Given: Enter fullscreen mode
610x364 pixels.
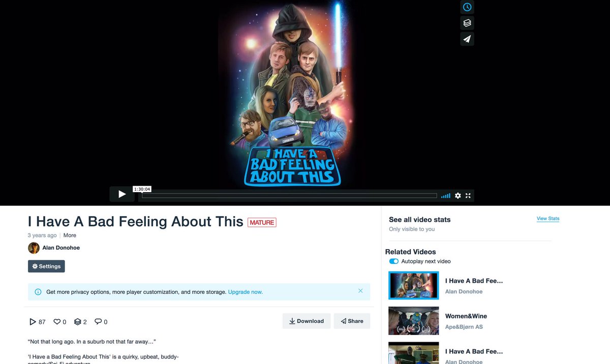Looking at the screenshot, I should pos(468,196).
